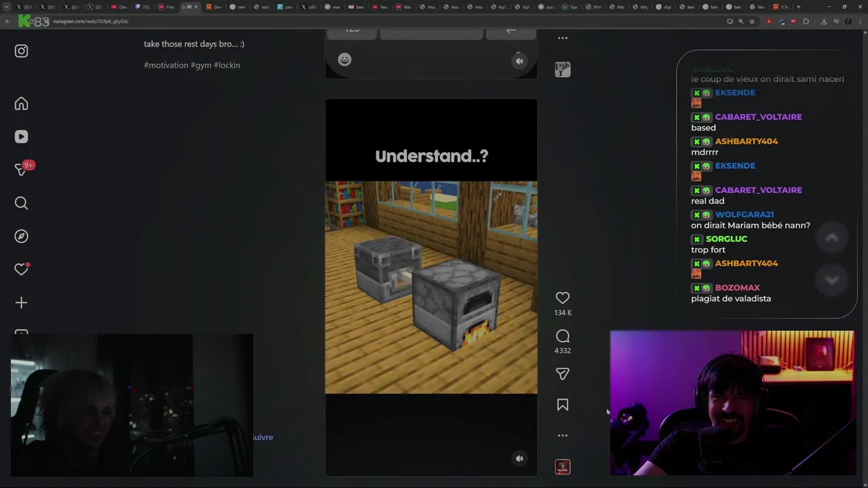Select chat message plagiat de valadista
This screenshot has width=868, height=488.
pyautogui.click(x=731, y=298)
